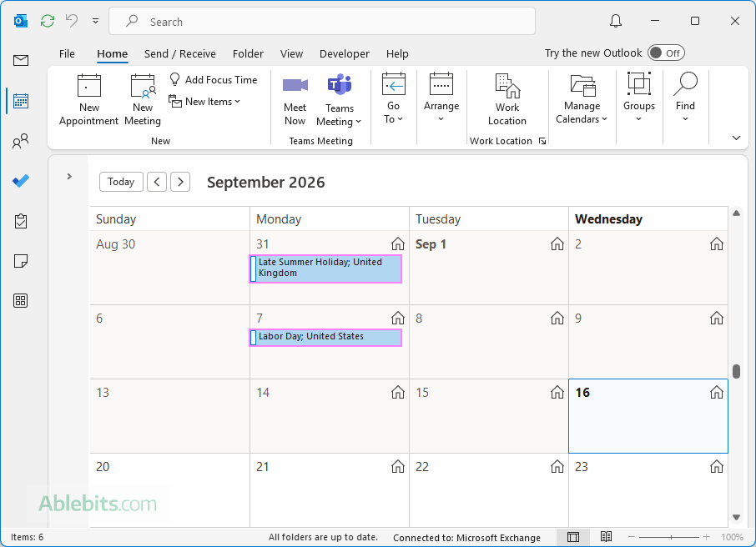
Task: Select the Tuesday 15 day cell
Action: (489, 416)
